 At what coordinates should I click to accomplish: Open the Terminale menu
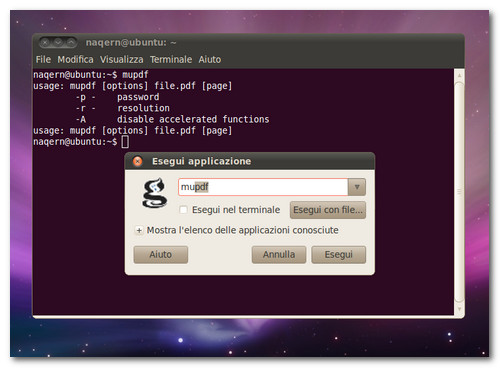tap(171, 59)
